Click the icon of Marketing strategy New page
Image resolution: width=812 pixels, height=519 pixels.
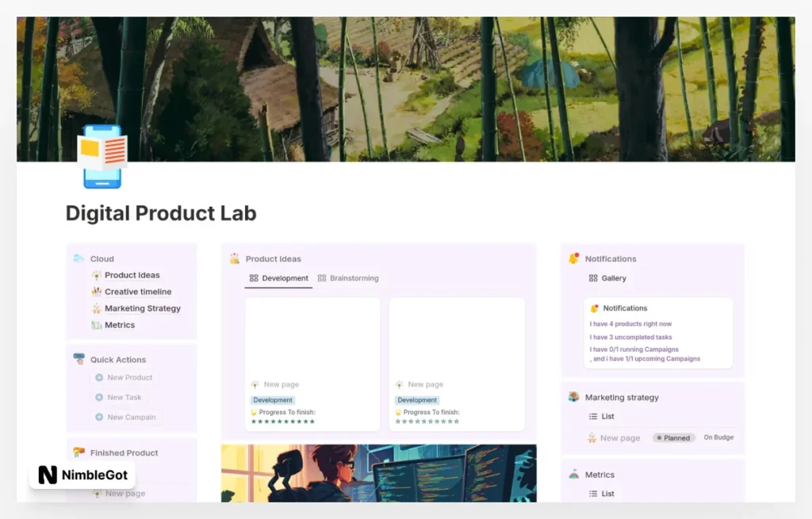592,438
